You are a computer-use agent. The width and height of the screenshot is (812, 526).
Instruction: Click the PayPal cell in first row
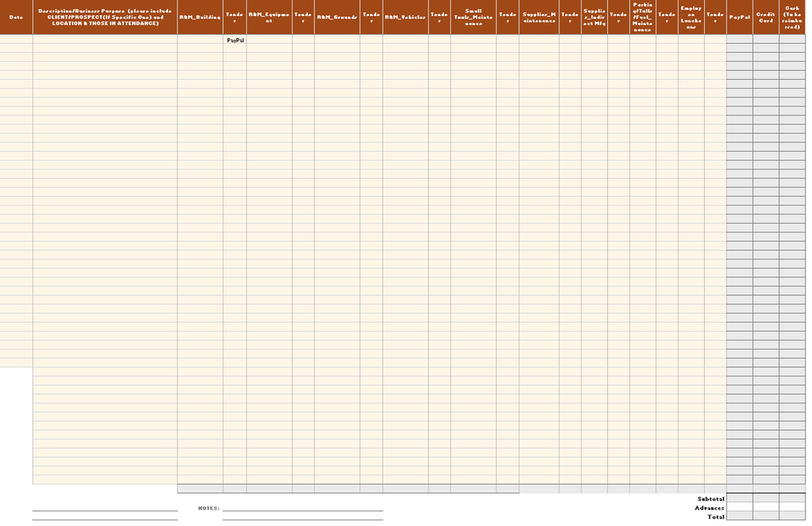point(235,40)
